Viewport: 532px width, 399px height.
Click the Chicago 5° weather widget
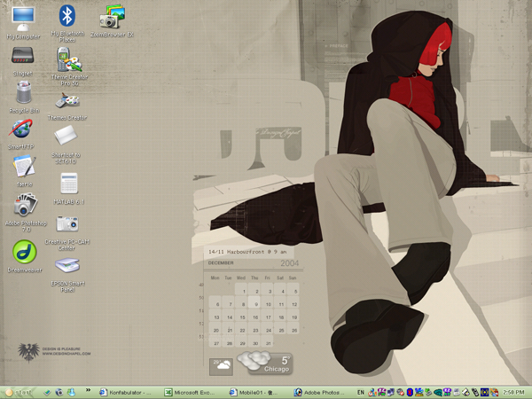coord(265,363)
